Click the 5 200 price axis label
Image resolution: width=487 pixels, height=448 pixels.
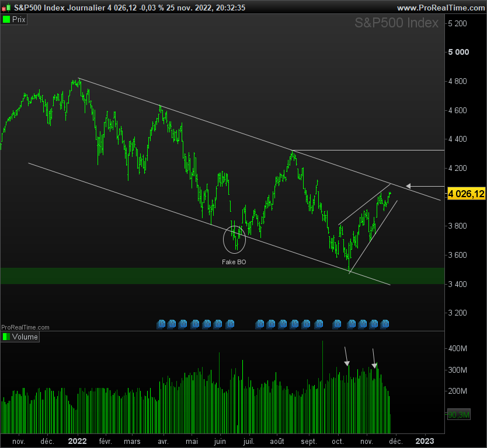[x=457, y=23]
